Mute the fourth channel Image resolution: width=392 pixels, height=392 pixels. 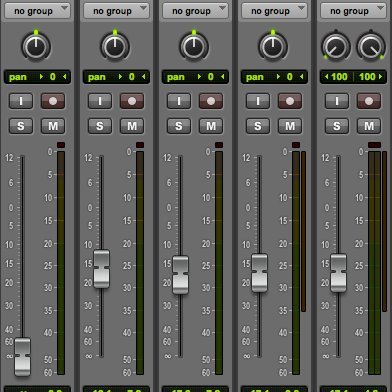pos(290,126)
